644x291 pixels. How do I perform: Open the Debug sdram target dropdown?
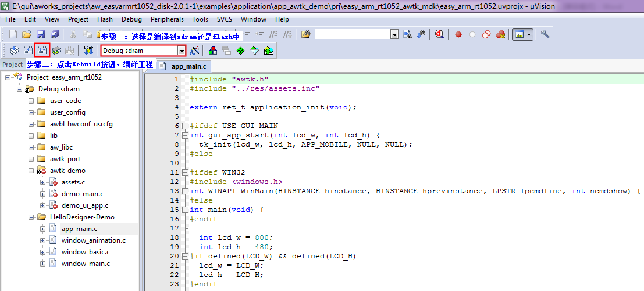[x=182, y=51]
